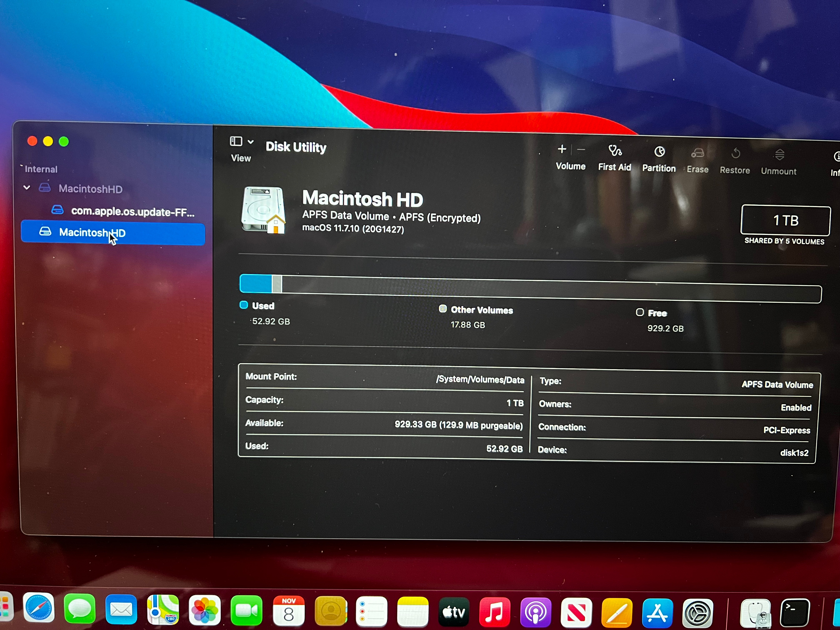Open Calendar showing NOV 8 in Dock
Screen dimensions: 840x630
point(289,611)
